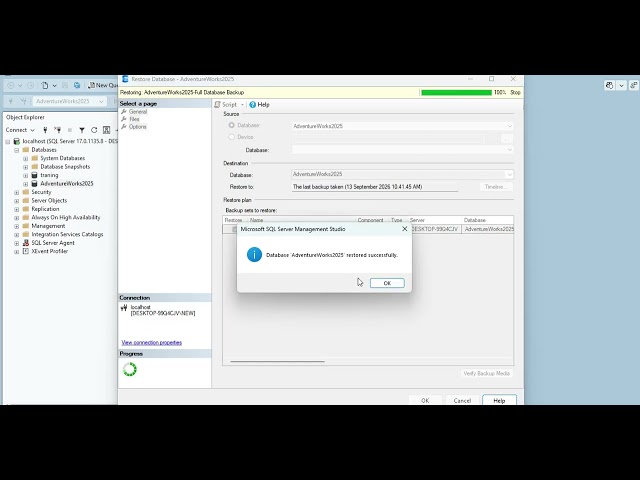
Task: Click the Refresh icon in Object Explorer
Action: tap(94, 130)
